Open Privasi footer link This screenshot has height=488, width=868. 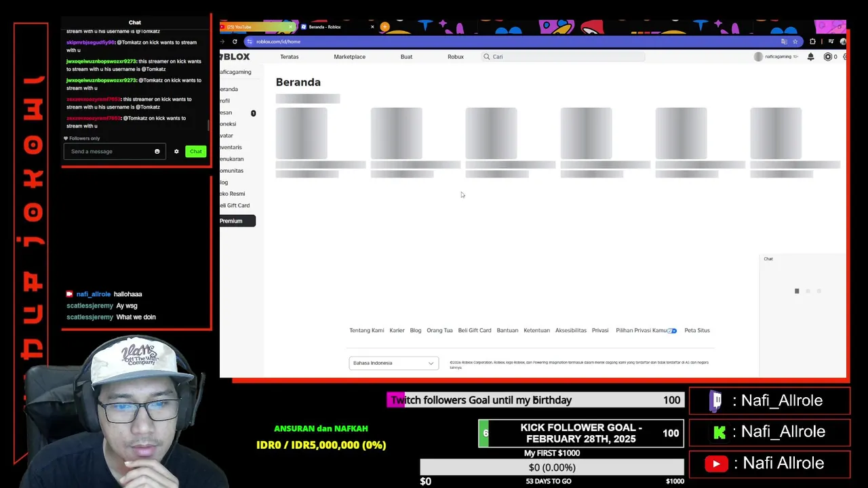600,331
